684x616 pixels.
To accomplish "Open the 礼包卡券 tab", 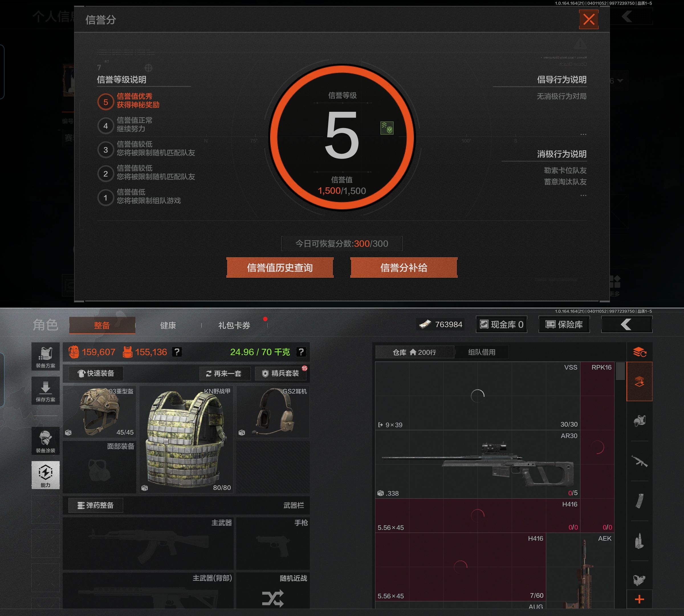I will coord(234,325).
